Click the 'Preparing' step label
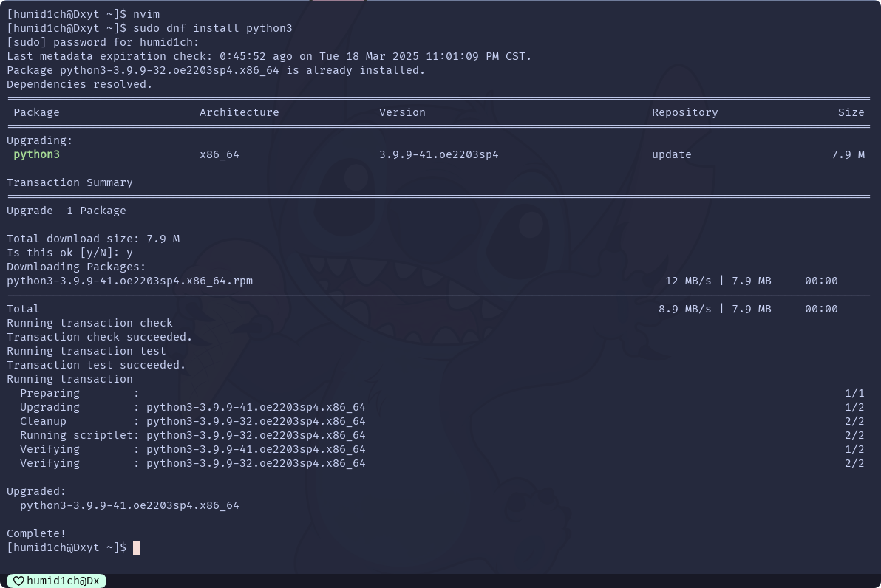 (x=50, y=393)
